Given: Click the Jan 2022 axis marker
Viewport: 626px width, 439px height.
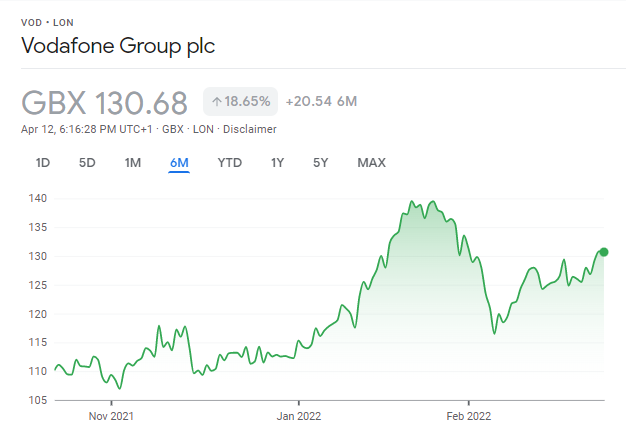Looking at the screenshot, I should coord(299,416).
